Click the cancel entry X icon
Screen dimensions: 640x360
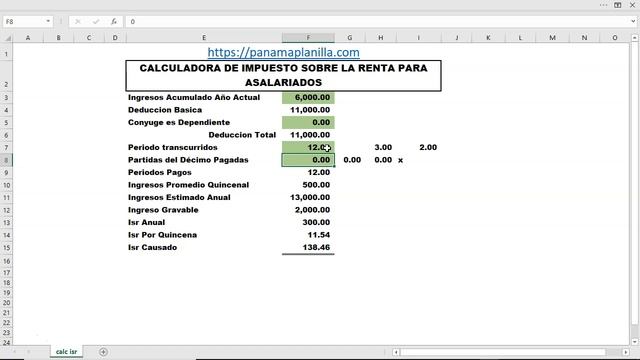(78, 22)
